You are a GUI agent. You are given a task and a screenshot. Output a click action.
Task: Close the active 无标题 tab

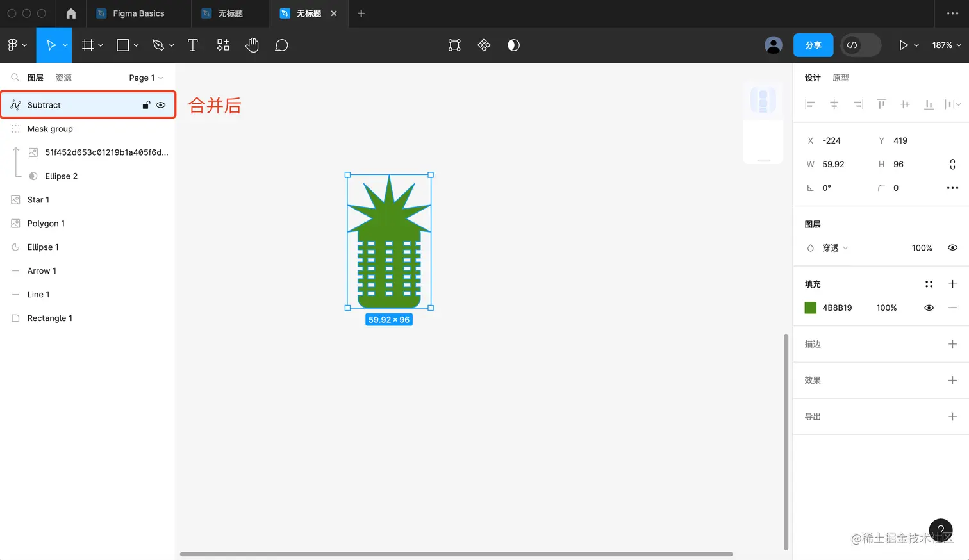pos(334,13)
